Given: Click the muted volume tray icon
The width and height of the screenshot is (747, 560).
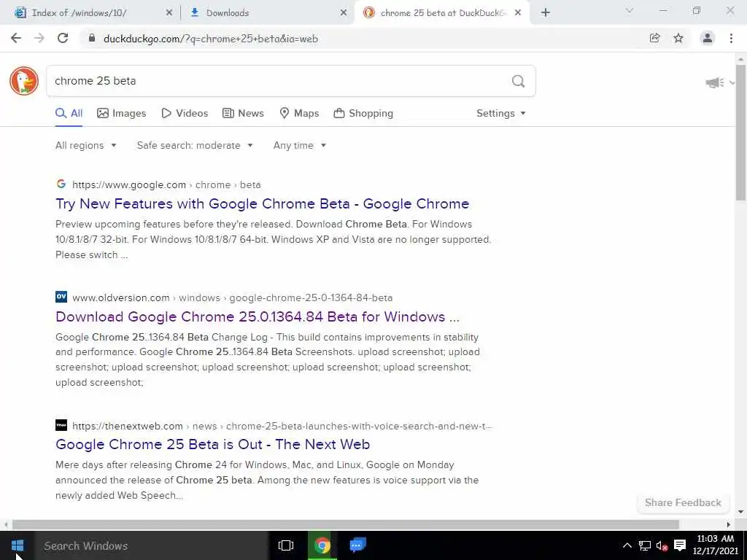Looking at the screenshot, I should click(x=662, y=546).
